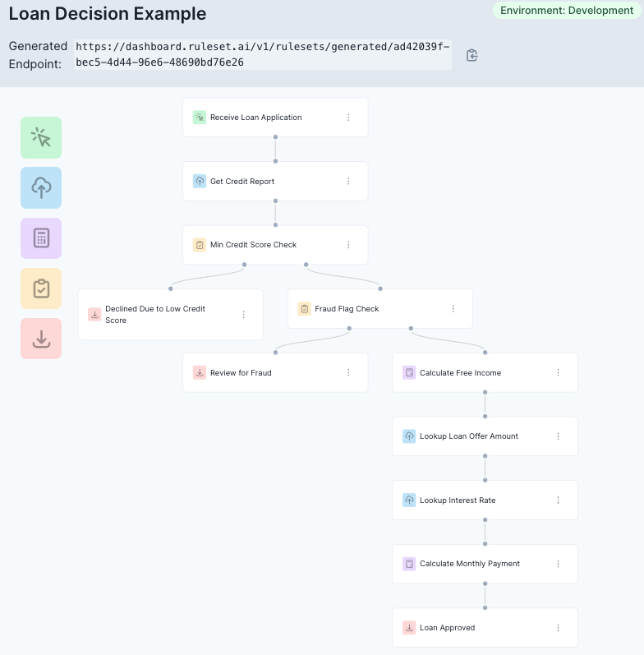The width and height of the screenshot is (644, 655).
Task: Select the Lookup Loan Offer Amount node
Action: [485, 436]
